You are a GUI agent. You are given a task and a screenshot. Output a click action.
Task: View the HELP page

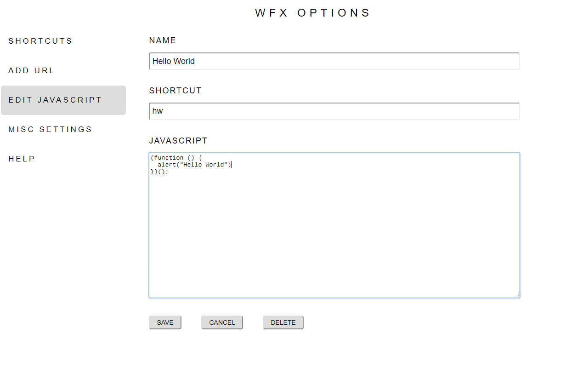tap(22, 159)
